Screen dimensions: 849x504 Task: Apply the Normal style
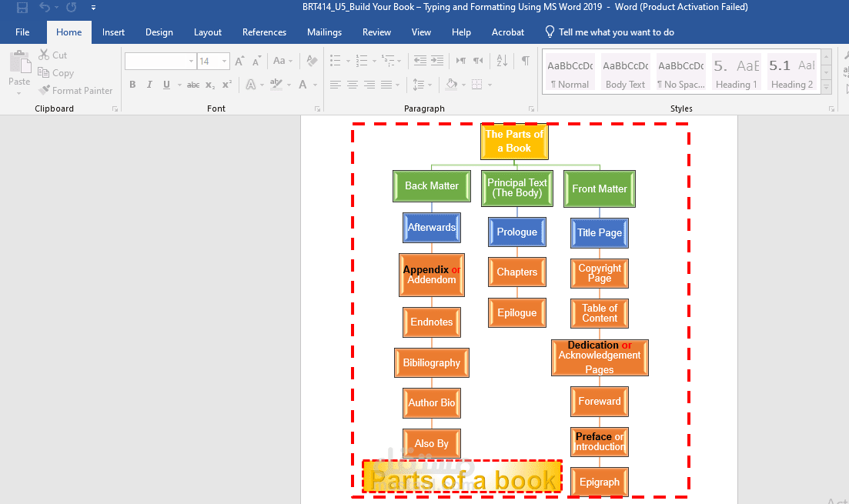point(570,73)
